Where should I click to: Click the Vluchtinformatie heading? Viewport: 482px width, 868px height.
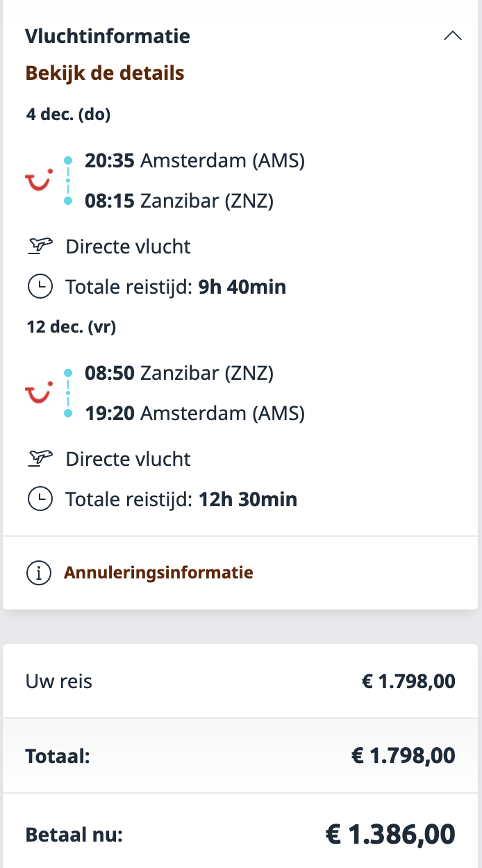pos(108,36)
